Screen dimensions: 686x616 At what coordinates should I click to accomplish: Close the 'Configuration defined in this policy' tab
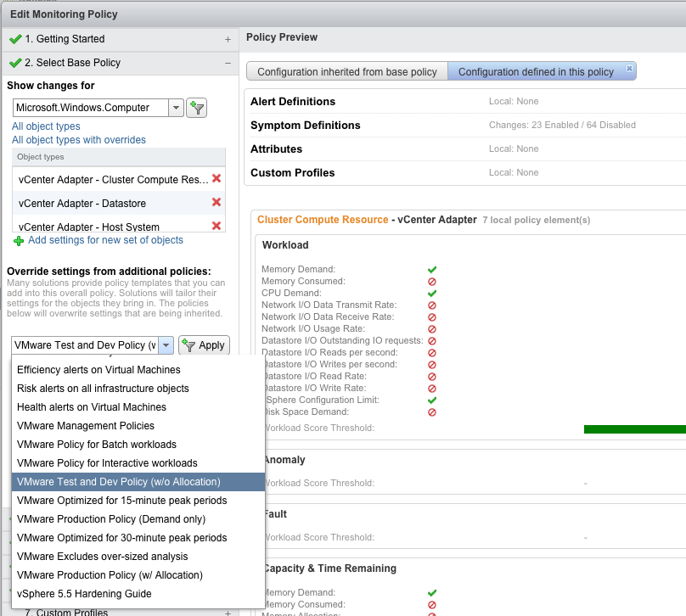click(x=629, y=68)
